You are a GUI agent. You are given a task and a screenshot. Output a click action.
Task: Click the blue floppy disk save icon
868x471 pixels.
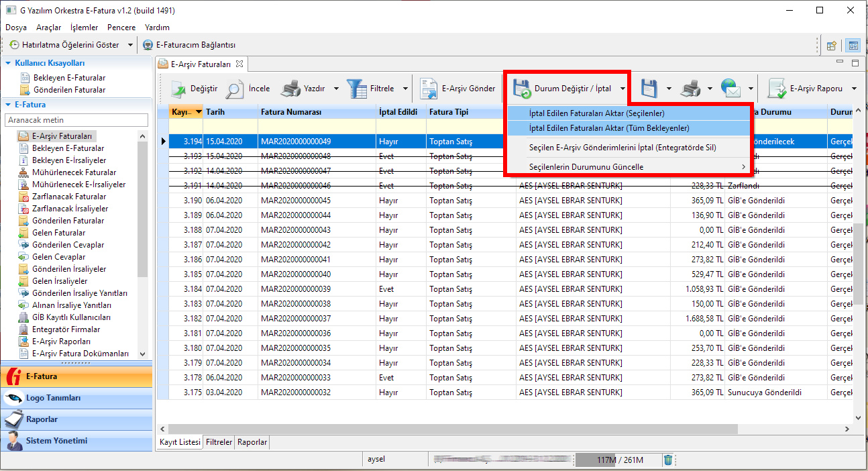649,89
